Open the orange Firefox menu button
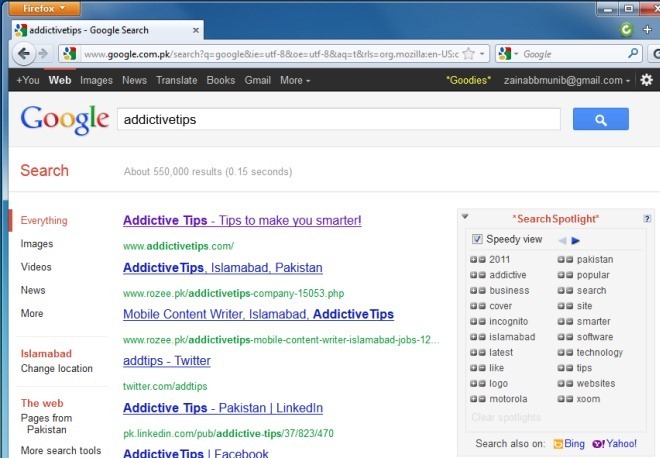Screen dimensions: 660x458 tap(44, 8)
